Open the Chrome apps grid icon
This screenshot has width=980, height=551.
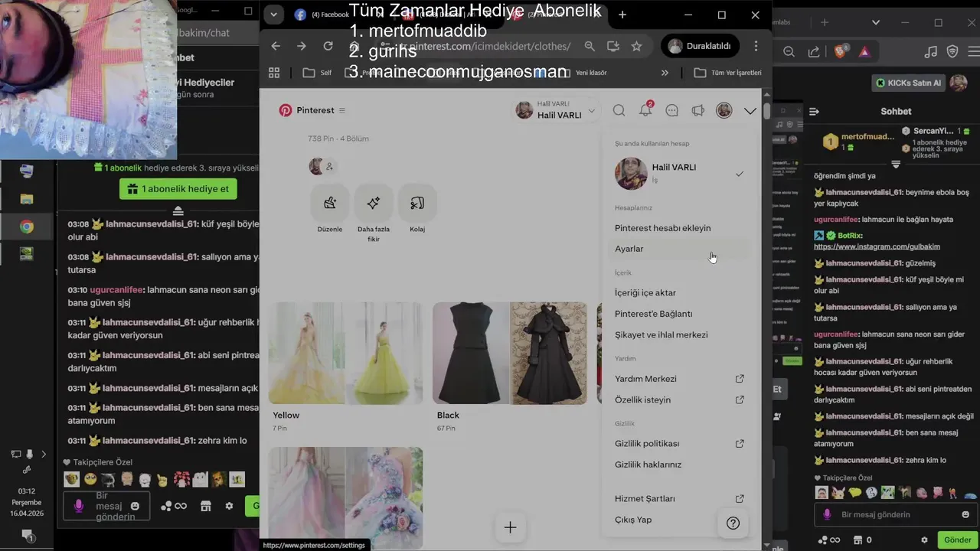pos(274,73)
